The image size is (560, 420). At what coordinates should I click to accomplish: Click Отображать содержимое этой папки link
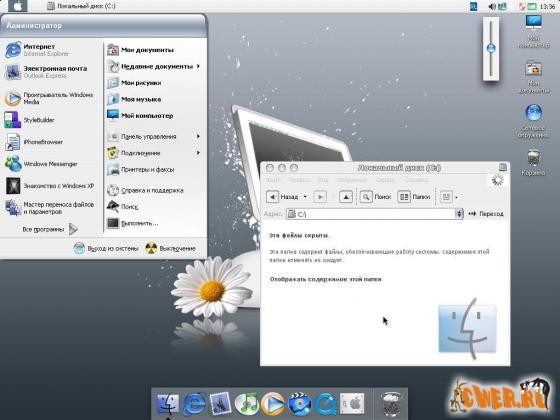[x=325, y=279]
